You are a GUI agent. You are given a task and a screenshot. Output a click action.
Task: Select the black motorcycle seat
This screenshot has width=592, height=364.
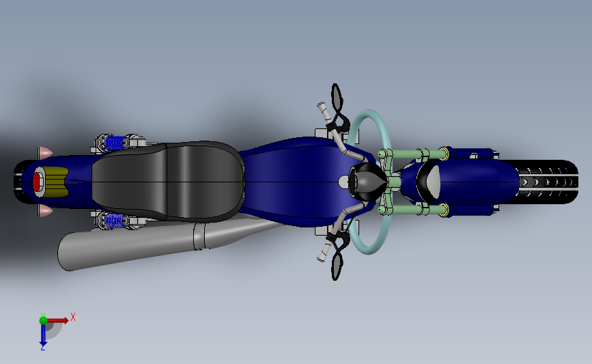click(x=168, y=181)
